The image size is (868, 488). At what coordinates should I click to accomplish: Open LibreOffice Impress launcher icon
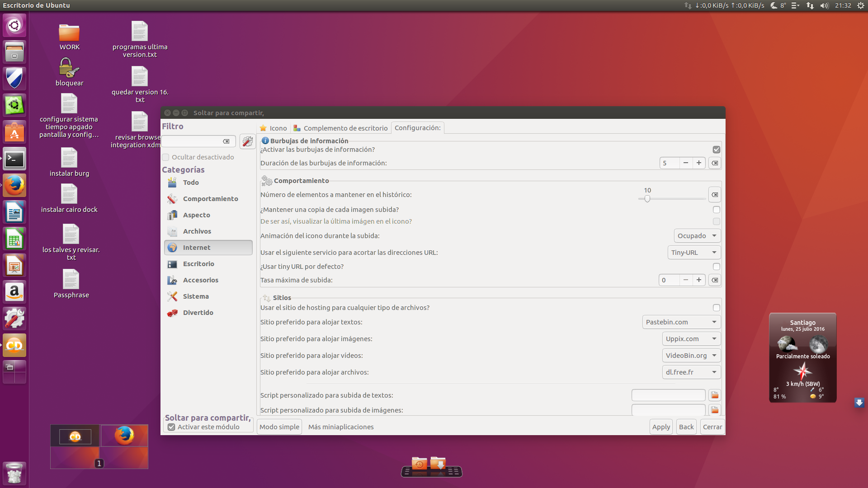(14, 266)
